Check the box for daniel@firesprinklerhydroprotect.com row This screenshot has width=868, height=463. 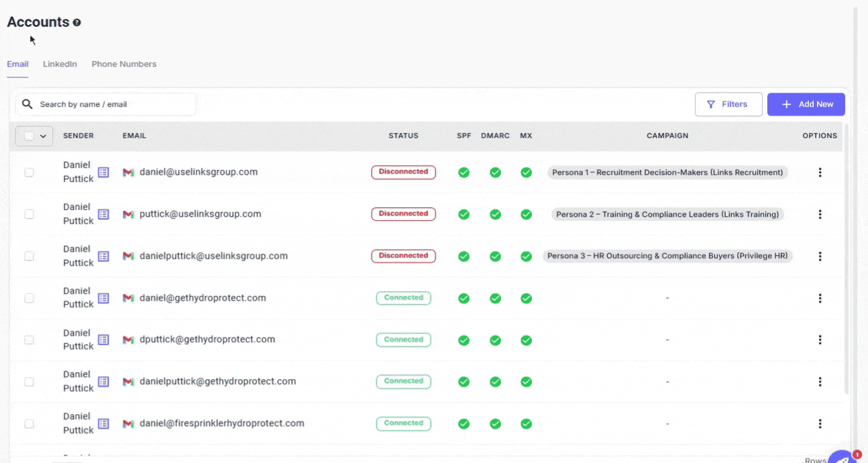[x=29, y=424]
